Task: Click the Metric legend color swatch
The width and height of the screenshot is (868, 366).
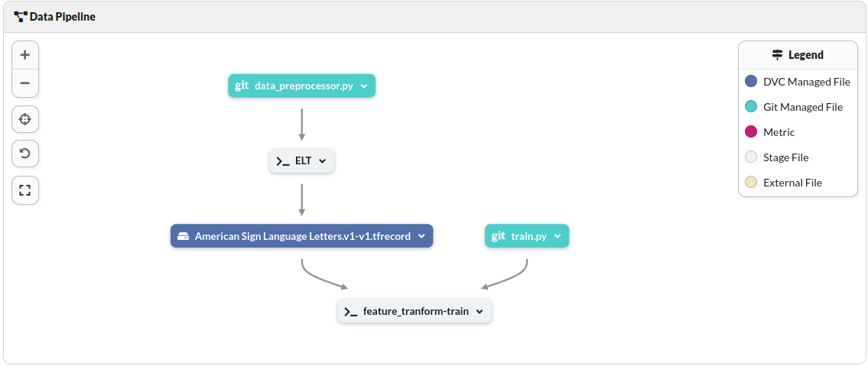Action: [751, 132]
